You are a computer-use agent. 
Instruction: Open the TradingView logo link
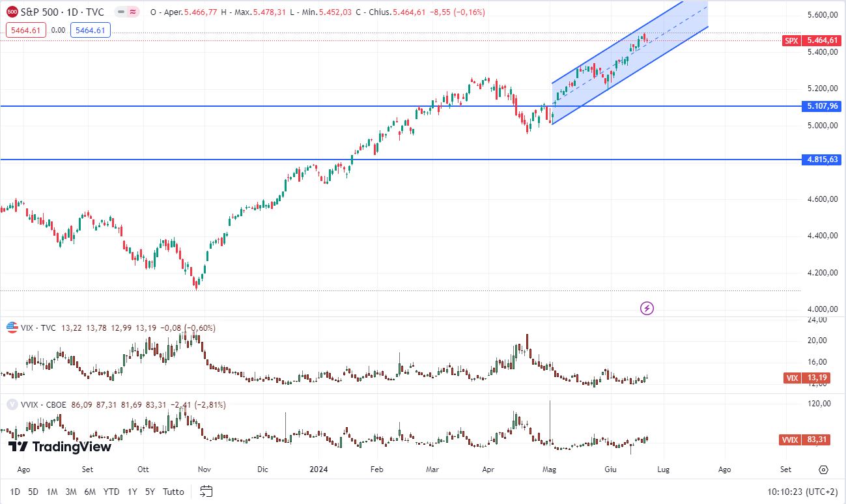click(60, 447)
